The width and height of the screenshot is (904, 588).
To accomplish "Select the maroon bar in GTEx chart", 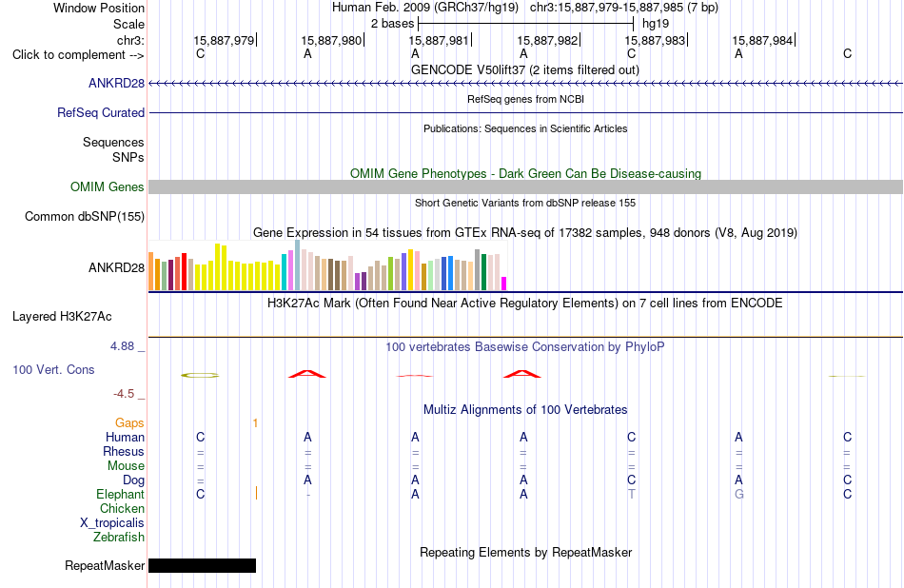I will [170, 275].
